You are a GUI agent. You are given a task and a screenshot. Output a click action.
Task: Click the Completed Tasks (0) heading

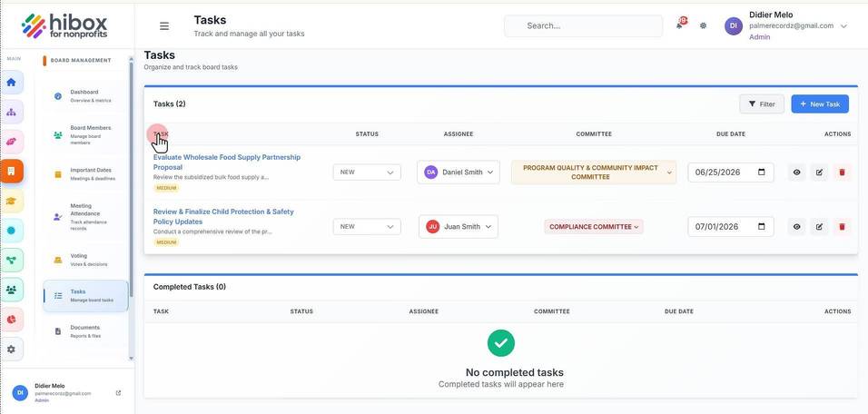(x=190, y=287)
